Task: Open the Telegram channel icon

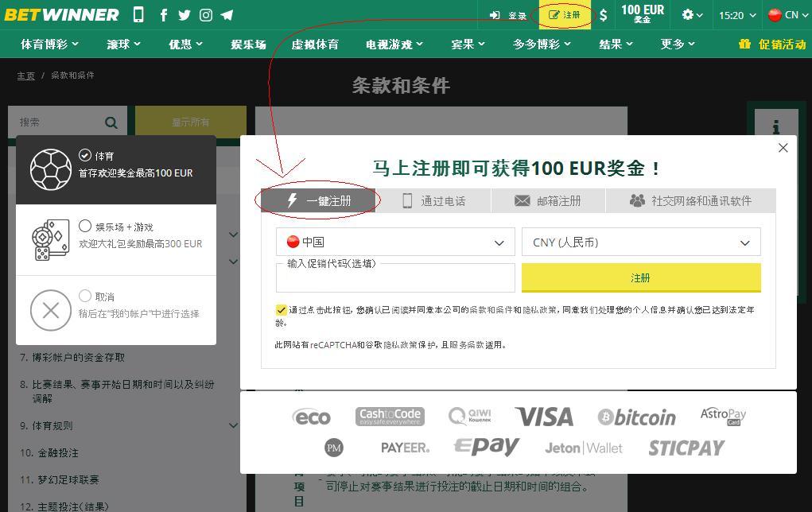Action: click(227, 15)
